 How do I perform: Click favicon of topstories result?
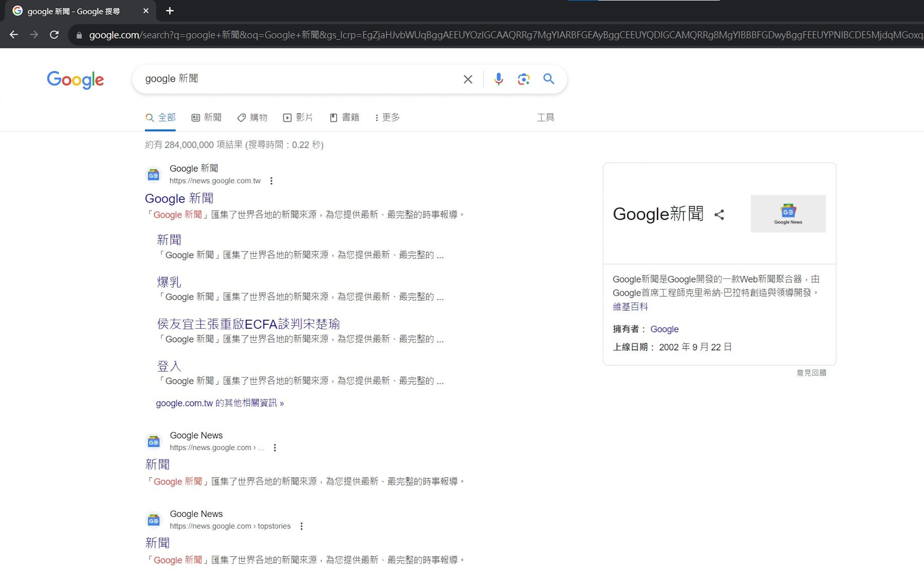tap(153, 520)
